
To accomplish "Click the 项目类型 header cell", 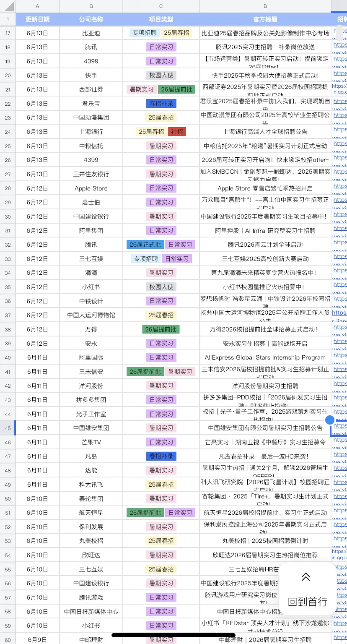I will (x=161, y=19).
